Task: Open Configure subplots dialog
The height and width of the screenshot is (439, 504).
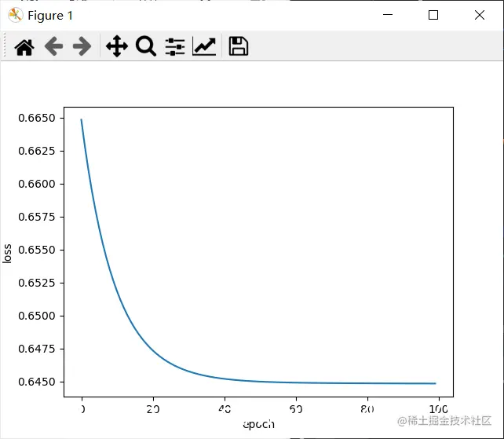Action: coord(175,46)
